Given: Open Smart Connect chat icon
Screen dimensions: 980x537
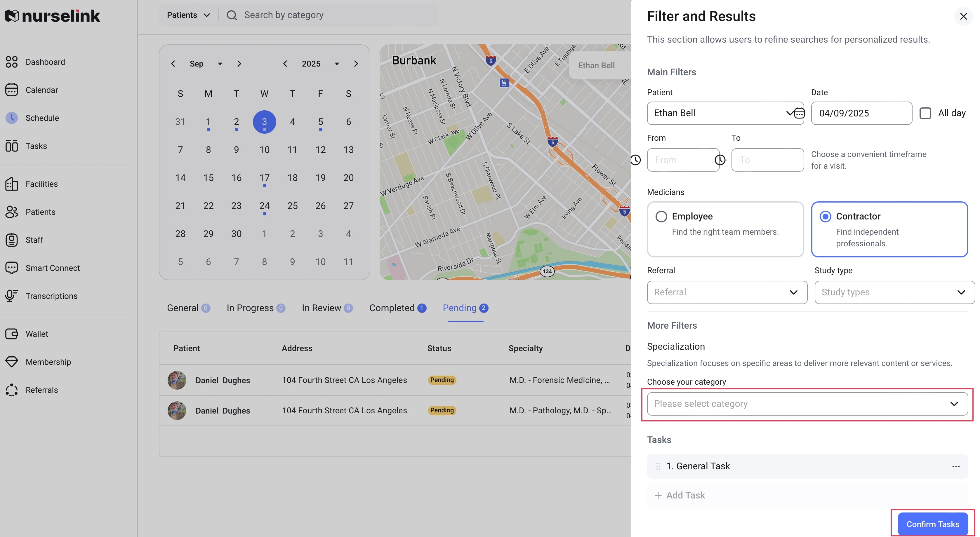Looking at the screenshot, I should tap(11, 268).
